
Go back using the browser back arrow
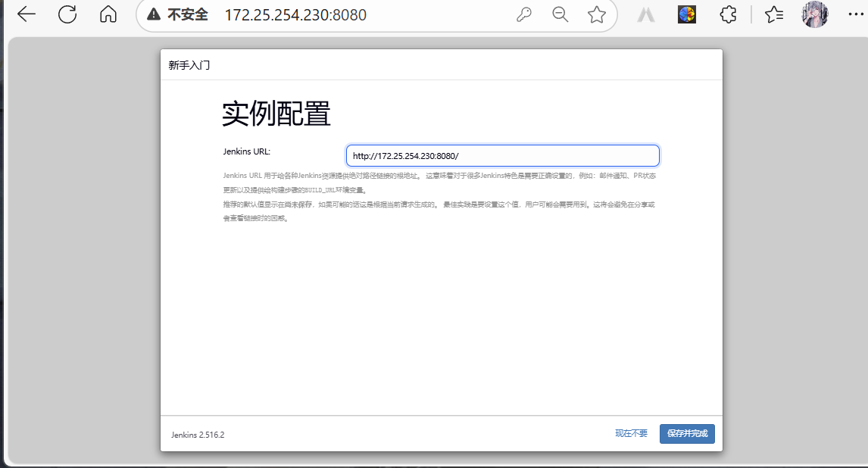coord(26,14)
